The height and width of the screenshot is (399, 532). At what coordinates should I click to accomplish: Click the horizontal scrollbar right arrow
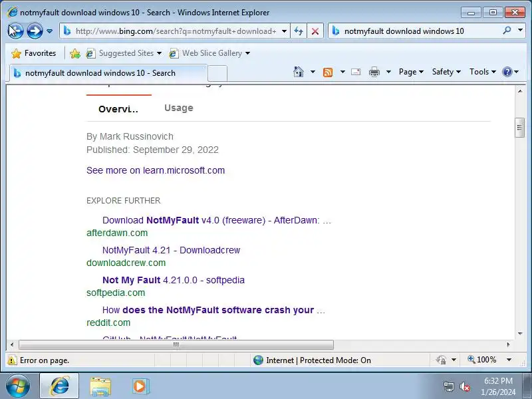508,344
